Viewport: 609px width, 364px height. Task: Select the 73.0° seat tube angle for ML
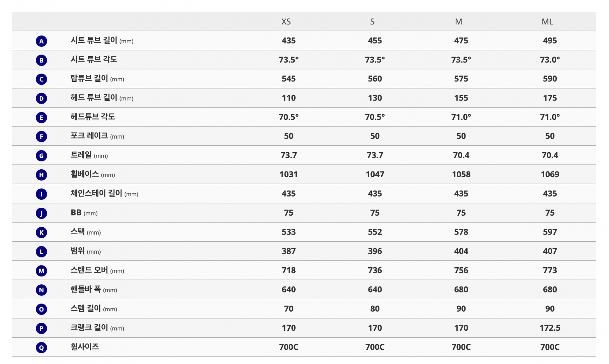coord(550,60)
